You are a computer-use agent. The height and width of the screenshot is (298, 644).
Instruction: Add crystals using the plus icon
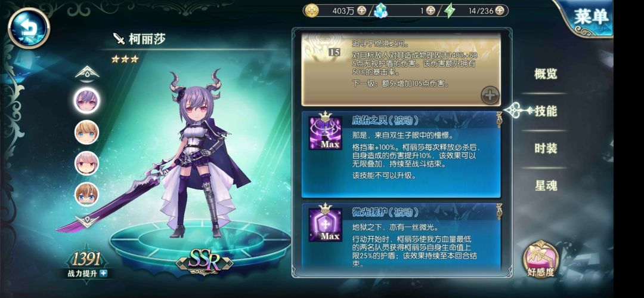430,11
